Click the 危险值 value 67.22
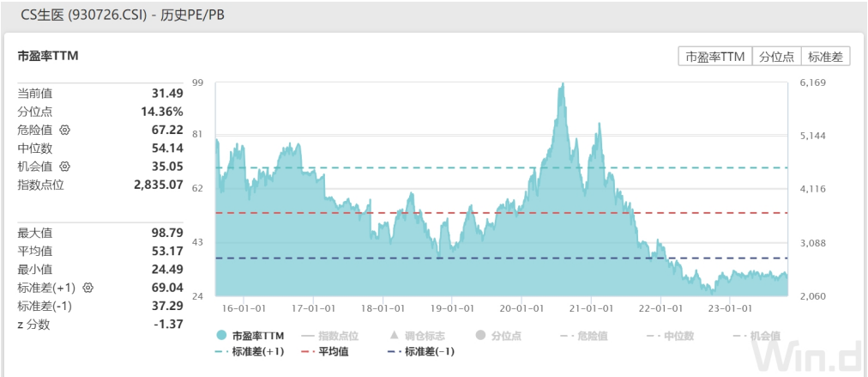This screenshot has height=377, width=868. point(168,131)
